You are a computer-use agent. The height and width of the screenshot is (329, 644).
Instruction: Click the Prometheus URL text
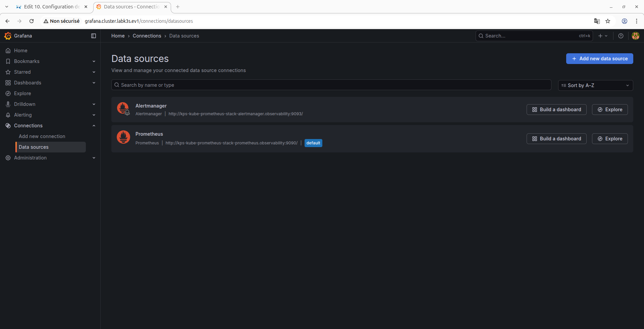[x=231, y=143]
